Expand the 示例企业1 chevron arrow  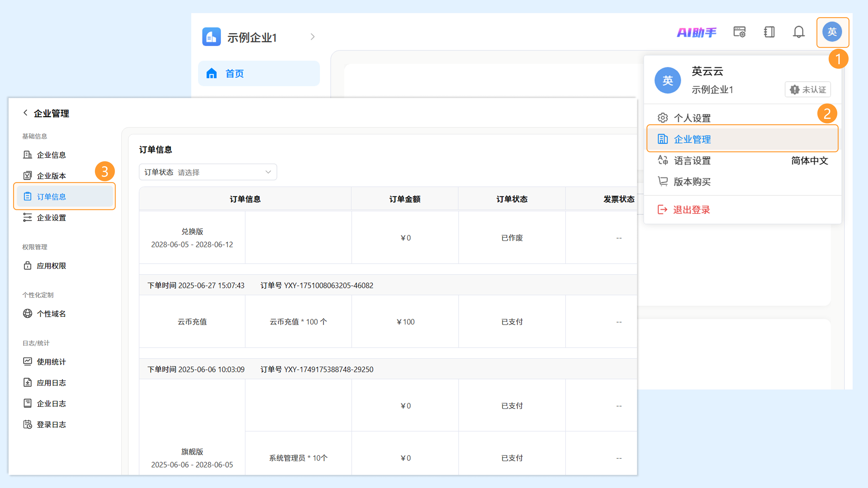[x=312, y=37]
